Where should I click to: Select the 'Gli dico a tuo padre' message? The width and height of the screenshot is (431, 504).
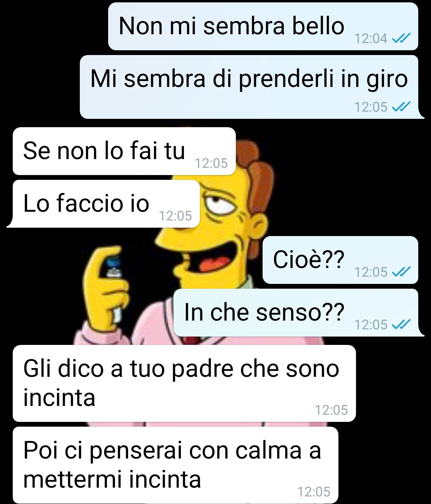184,383
